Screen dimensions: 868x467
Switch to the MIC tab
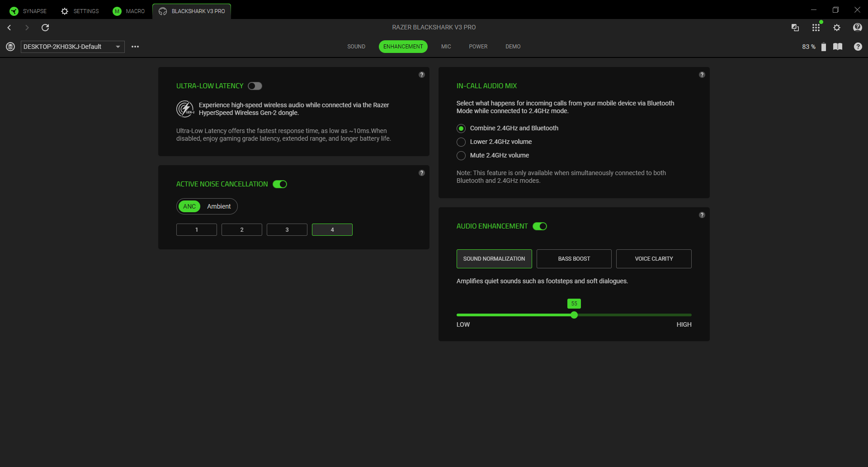pos(446,47)
